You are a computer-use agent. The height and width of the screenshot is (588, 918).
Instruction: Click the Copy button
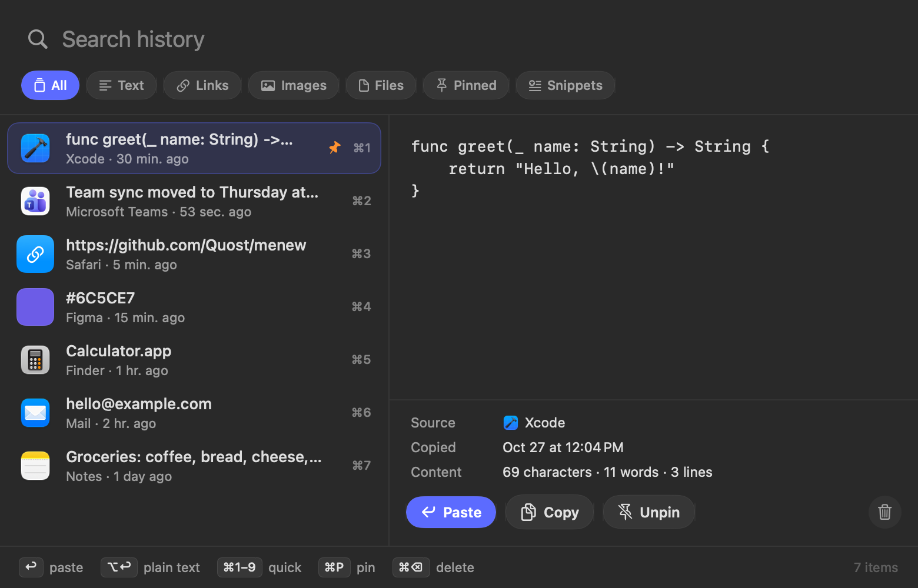pos(550,512)
